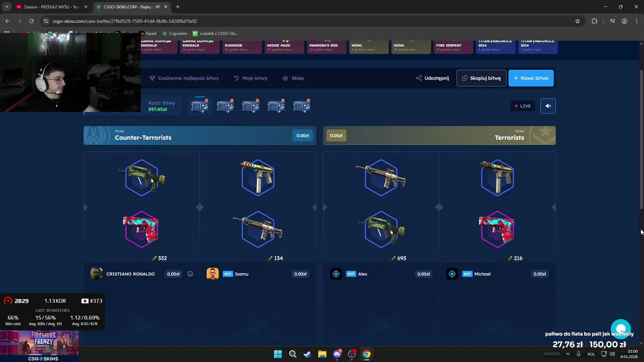Image resolution: width=644 pixels, height=362 pixels.
Task: Show hidden system tray icons chevron
Action: coord(568,354)
